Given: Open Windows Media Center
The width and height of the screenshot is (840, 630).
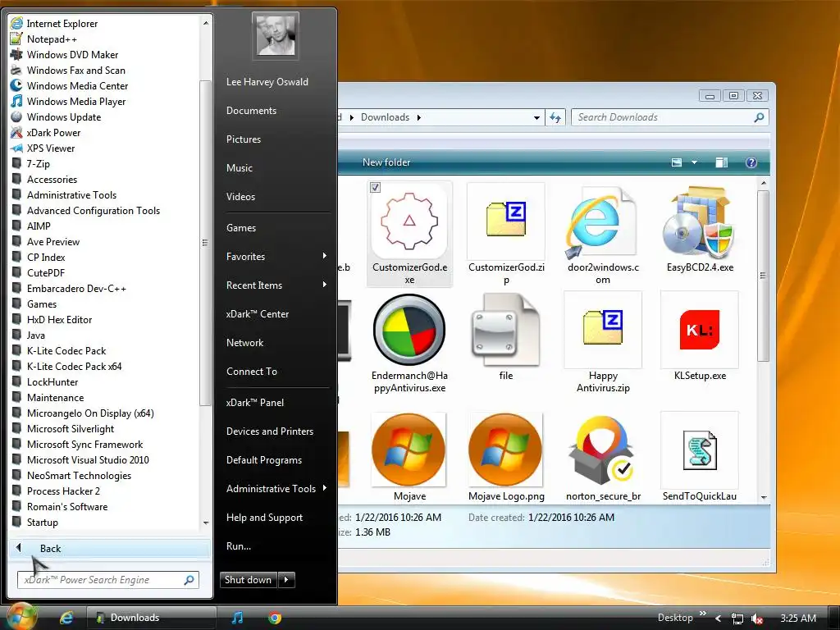Looking at the screenshot, I should pyautogui.click(x=69, y=85).
